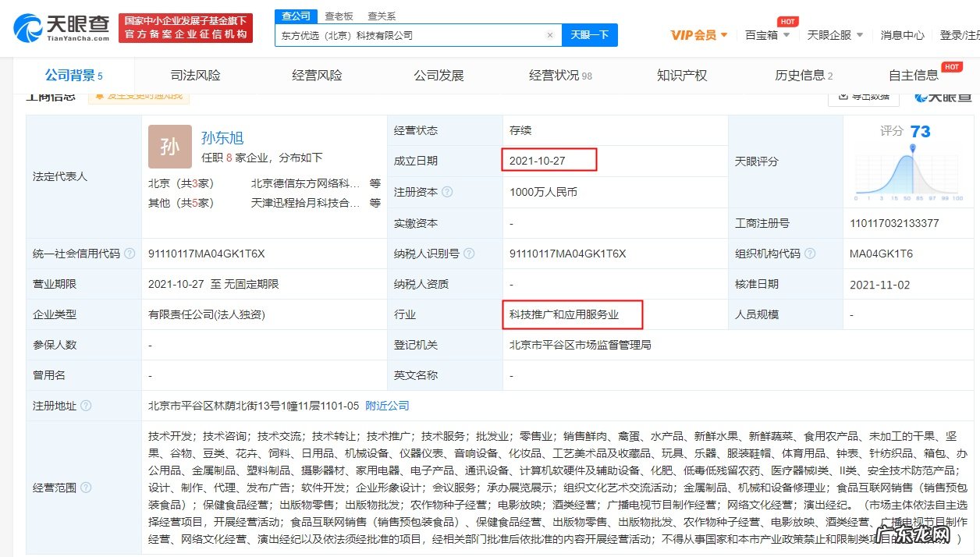Viewport: 980px width, 557px height.
Task: Click the 孙 avatar of the legal representative
Action: click(x=169, y=147)
